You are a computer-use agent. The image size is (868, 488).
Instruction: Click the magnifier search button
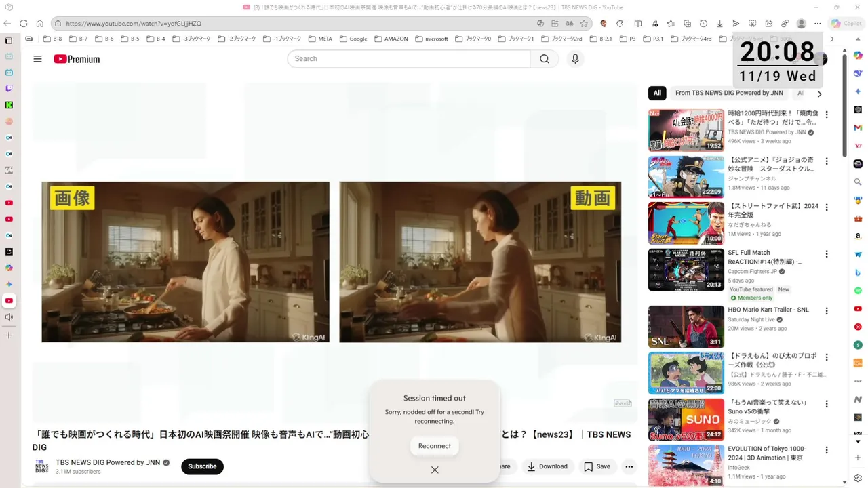pos(545,59)
